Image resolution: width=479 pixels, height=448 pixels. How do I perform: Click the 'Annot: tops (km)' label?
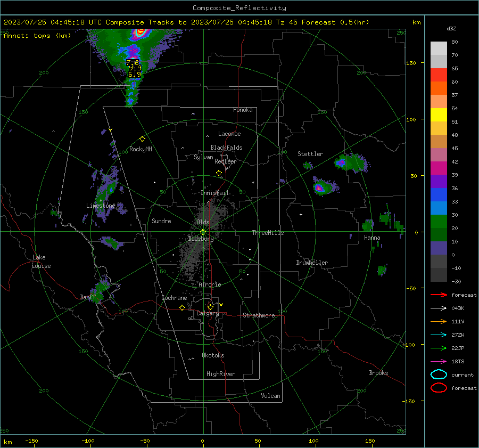tap(37, 36)
